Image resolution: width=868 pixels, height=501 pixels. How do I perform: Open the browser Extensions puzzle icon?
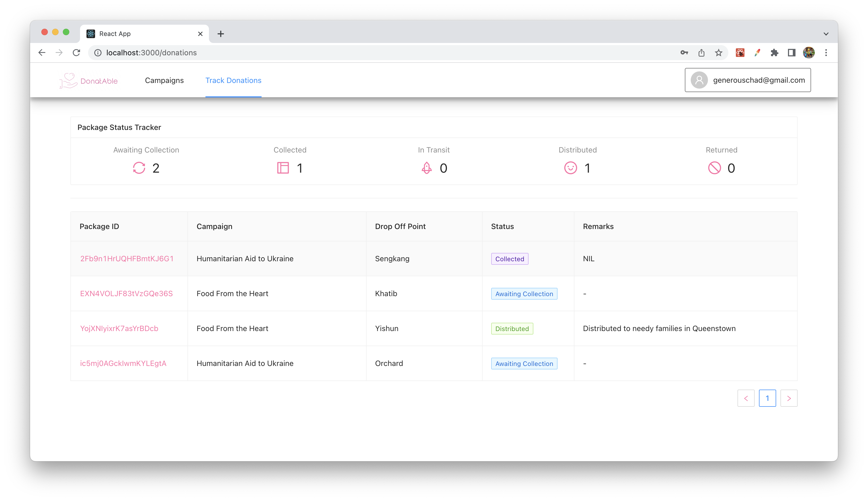(774, 53)
